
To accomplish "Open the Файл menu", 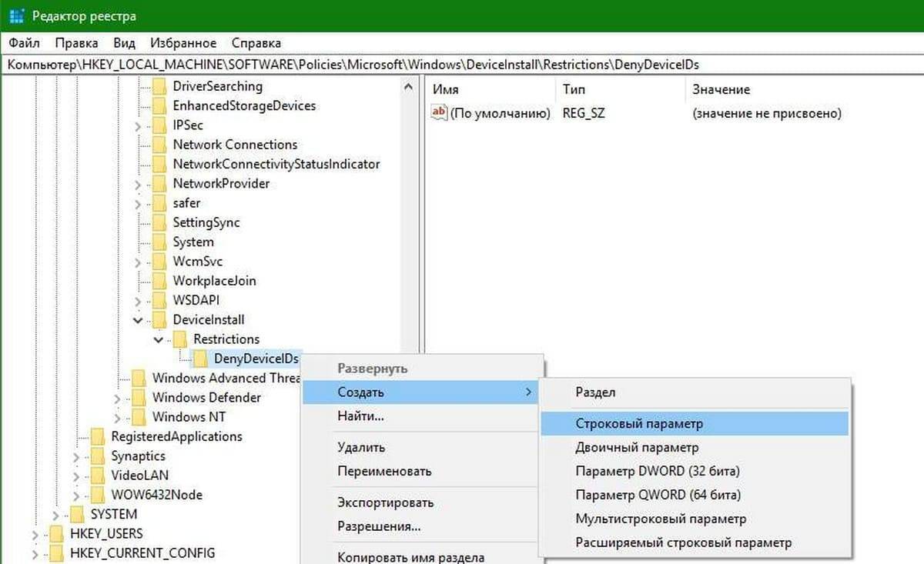I will point(24,43).
